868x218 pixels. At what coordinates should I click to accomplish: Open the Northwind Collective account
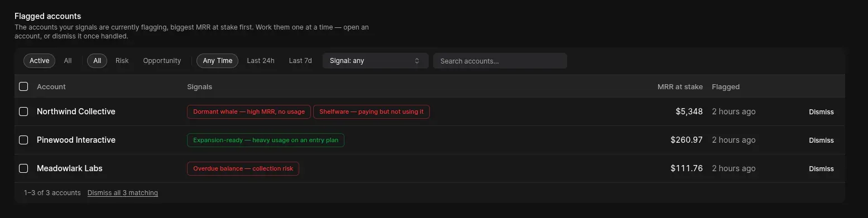point(76,112)
